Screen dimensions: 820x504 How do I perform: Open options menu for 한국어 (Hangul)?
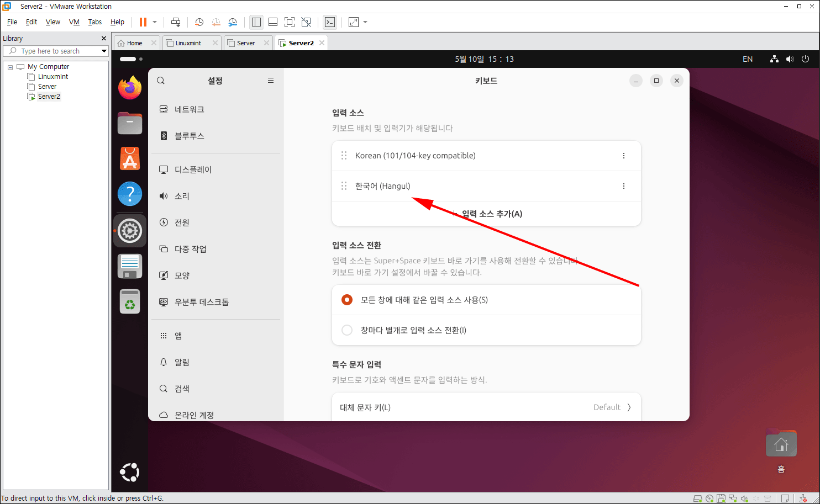click(624, 186)
